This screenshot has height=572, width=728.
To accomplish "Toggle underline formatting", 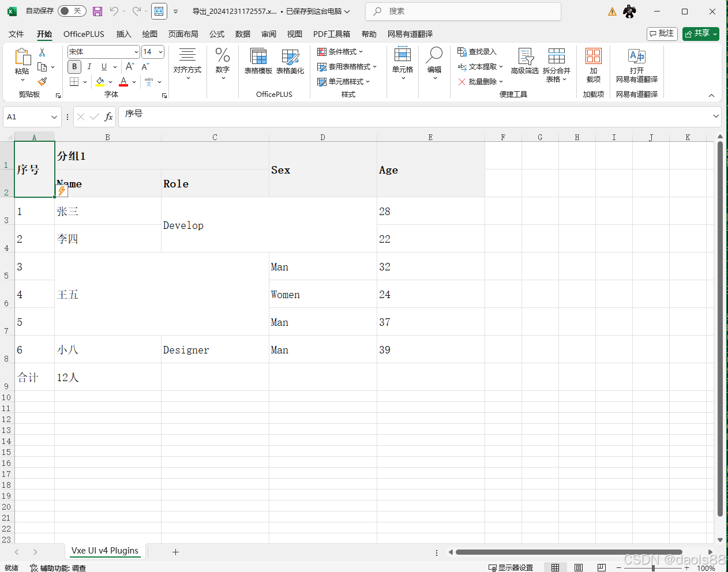I will coord(103,66).
